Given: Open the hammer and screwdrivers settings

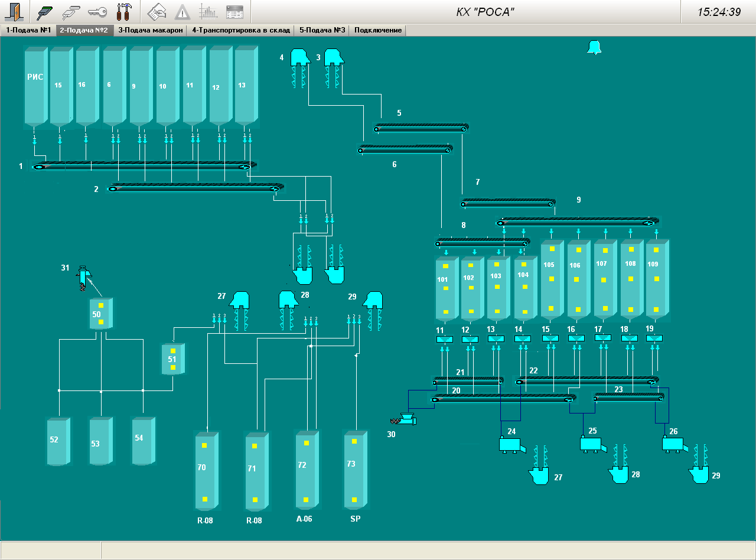Looking at the screenshot, I should click(124, 12).
